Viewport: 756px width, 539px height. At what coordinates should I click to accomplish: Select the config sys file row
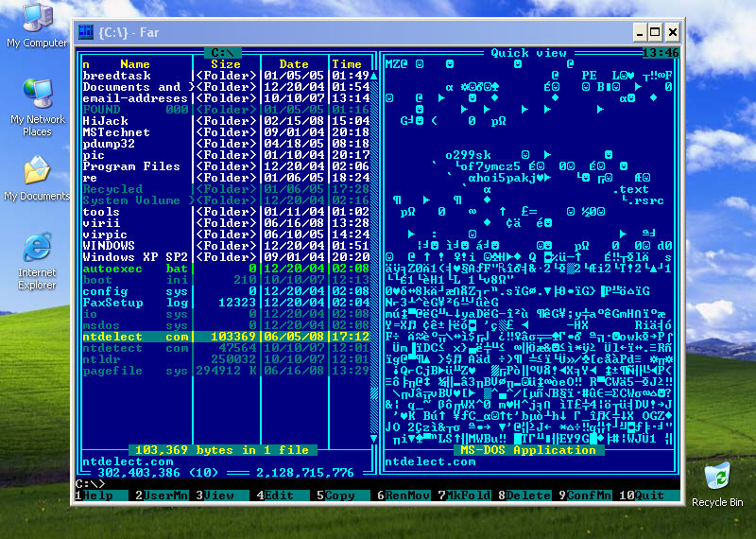pyautogui.click(x=226, y=291)
